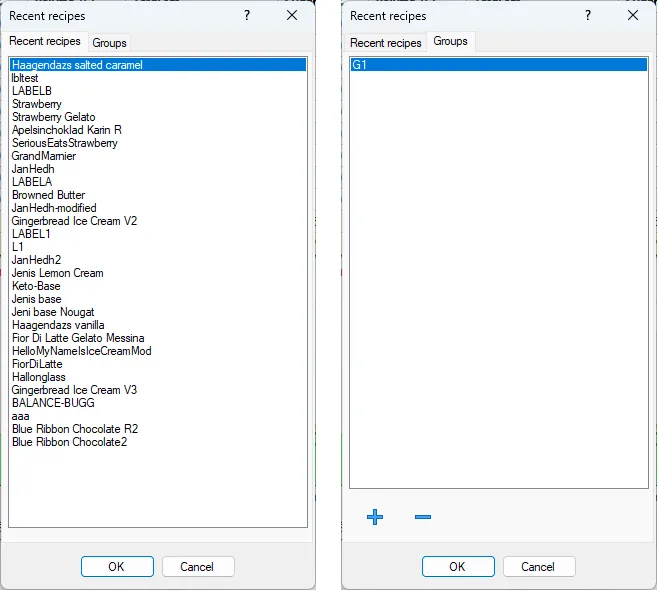
Task: Choose Blue Ribbon Chocolate2 recipe
Action: 158,442
